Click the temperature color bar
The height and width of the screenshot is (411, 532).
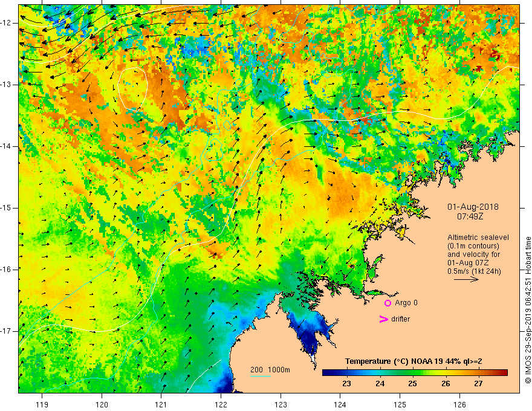pyautogui.click(x=415, y=373)
